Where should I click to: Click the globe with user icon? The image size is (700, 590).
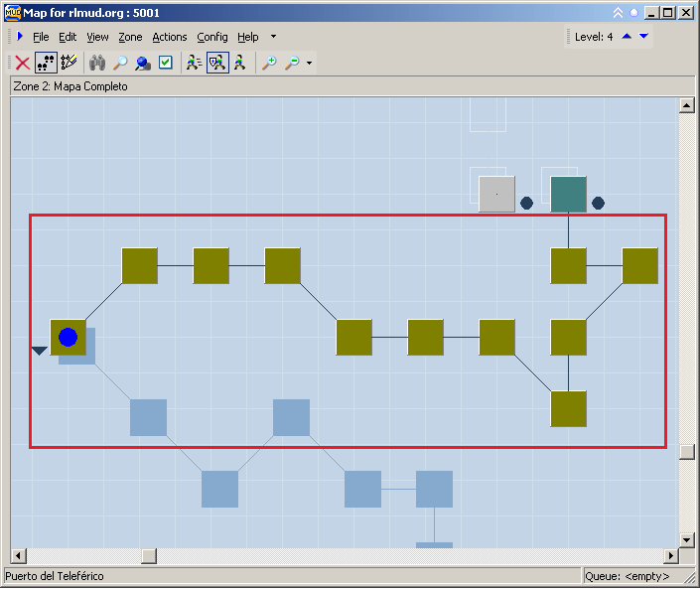(x=143, y=63)
